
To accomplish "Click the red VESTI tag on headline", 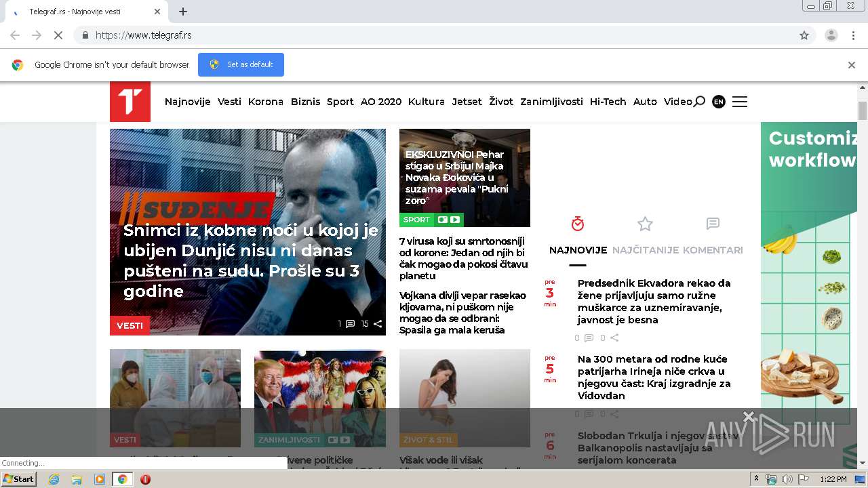I will coord(130,326).
